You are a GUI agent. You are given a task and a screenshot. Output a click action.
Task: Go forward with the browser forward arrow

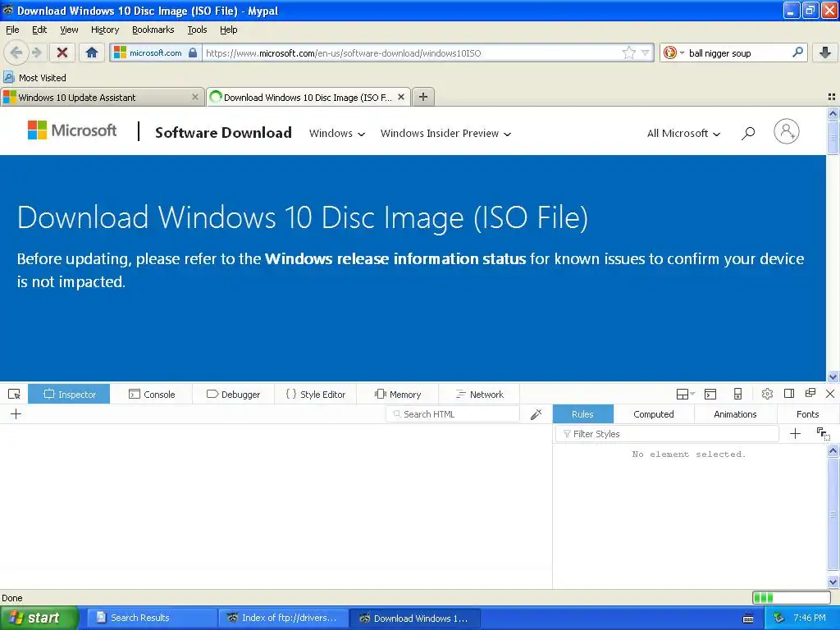point(36,52)
